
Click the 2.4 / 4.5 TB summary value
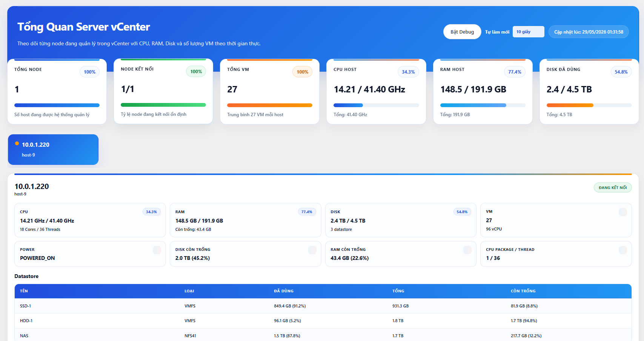(x=569, y=89)
